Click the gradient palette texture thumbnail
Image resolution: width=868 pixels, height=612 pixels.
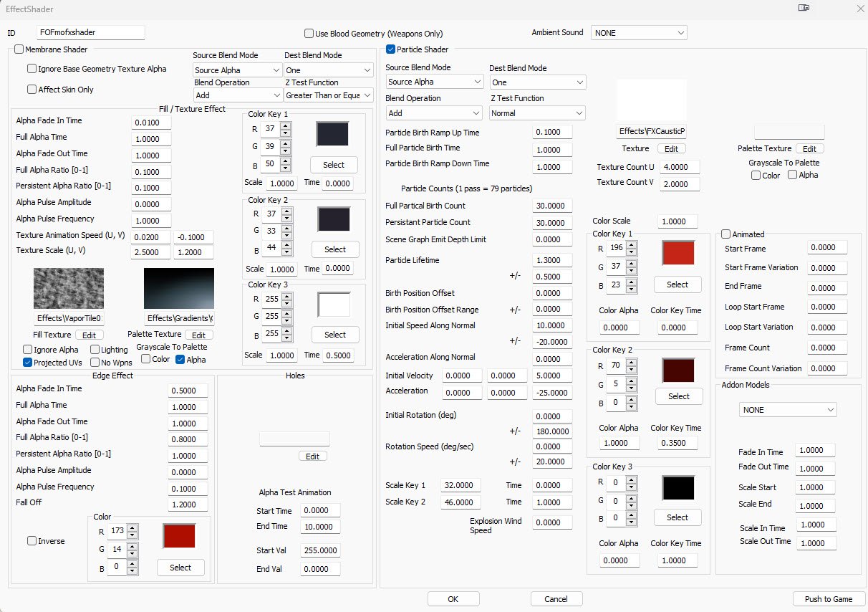(178, 288)
